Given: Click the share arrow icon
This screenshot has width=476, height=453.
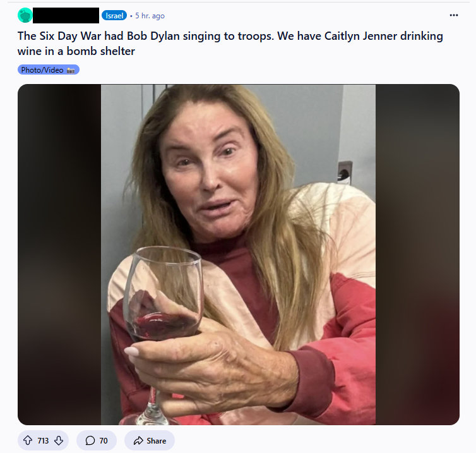Looking at the screenshot, I should pyautogui.click(x=138, y=440).
